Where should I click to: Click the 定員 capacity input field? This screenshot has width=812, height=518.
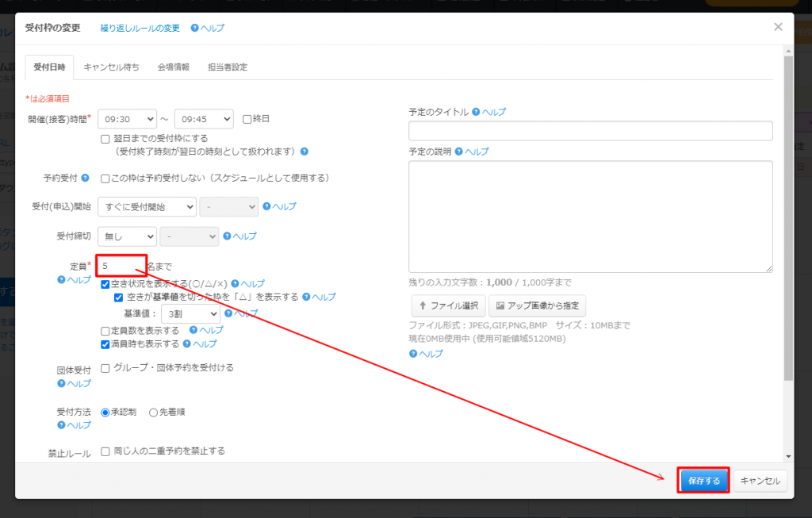tap(121, 266)
